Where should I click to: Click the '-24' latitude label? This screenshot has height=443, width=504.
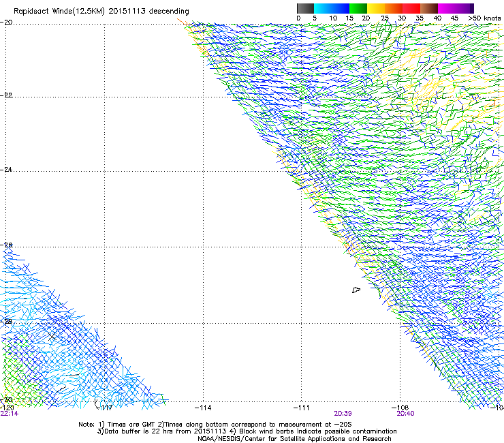pos(6,169)
